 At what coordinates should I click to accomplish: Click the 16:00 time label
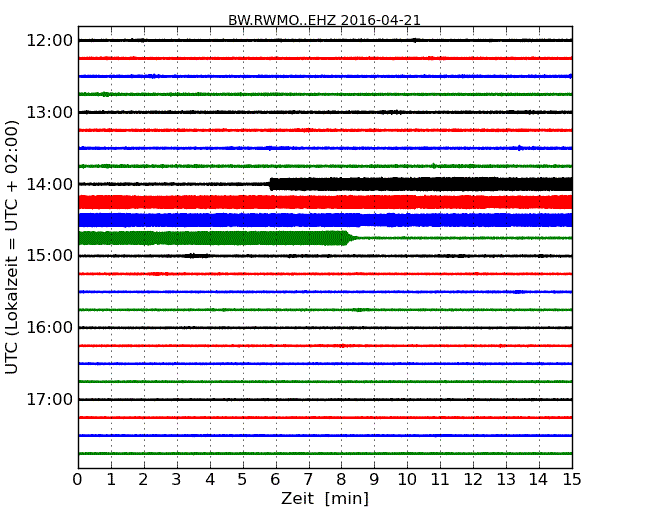(x=50, y=328)
